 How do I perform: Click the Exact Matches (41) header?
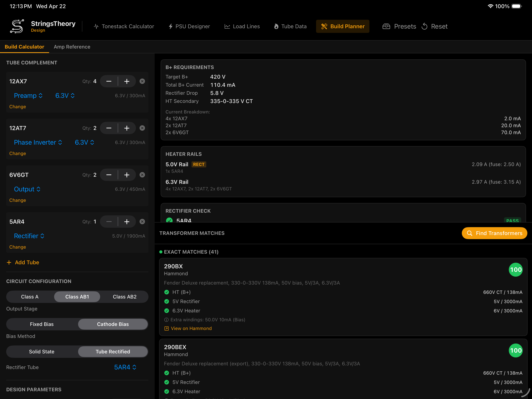click(x=191, y=252)
